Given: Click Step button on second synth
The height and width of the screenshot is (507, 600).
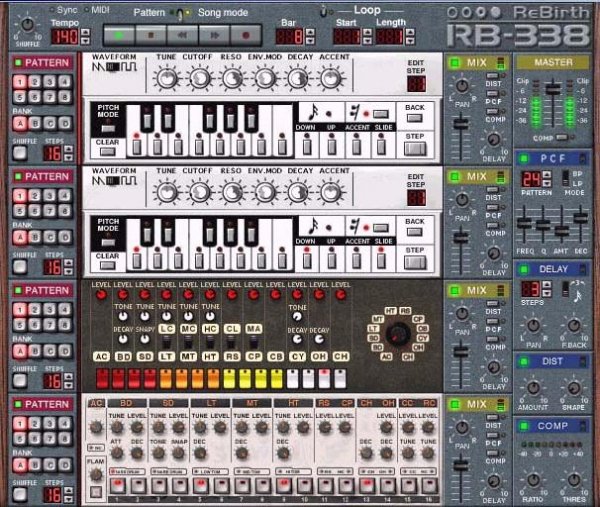Looking at the screenshot, I should (415, 262).
